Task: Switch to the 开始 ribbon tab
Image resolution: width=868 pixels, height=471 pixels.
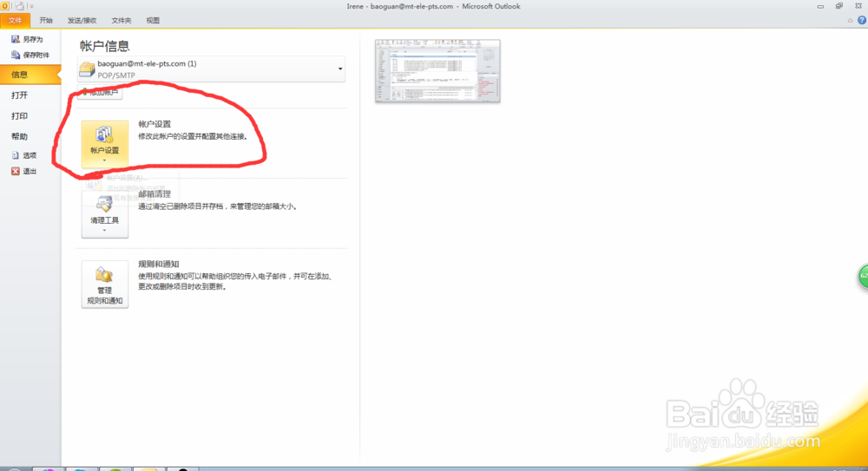Action: coord(46,21)
